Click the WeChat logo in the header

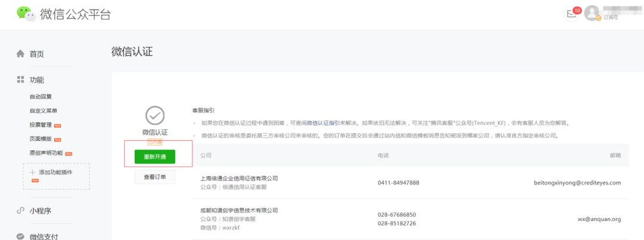click(26, 14)
